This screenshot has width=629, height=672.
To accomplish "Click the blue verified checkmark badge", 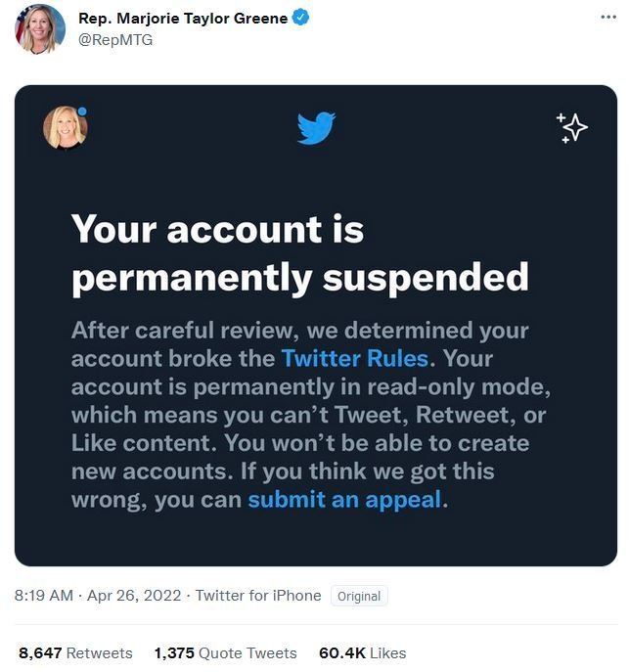I will [300, 18].
